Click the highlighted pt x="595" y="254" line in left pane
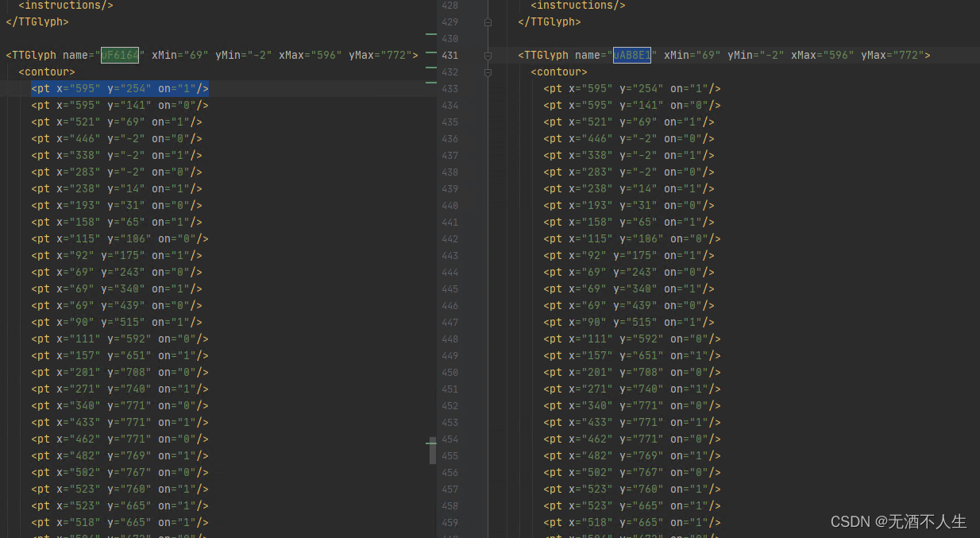 [120, 88]
